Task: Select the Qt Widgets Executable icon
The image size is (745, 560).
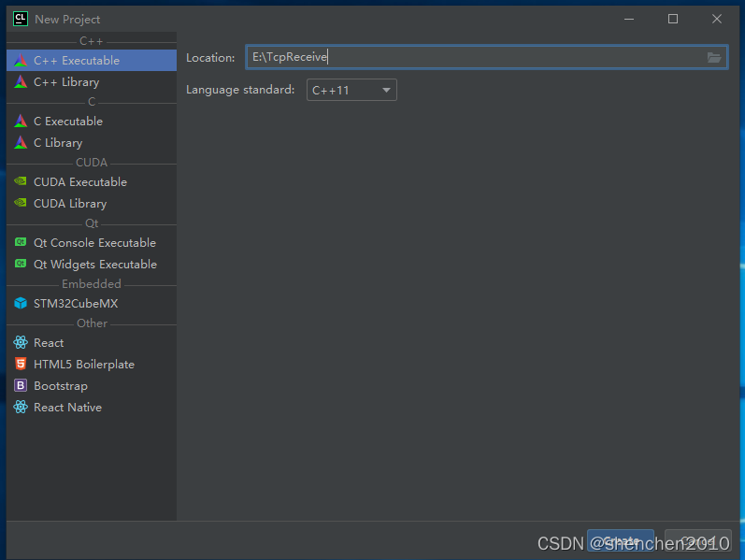Action: pyautogui.click(x=21, y=264)
